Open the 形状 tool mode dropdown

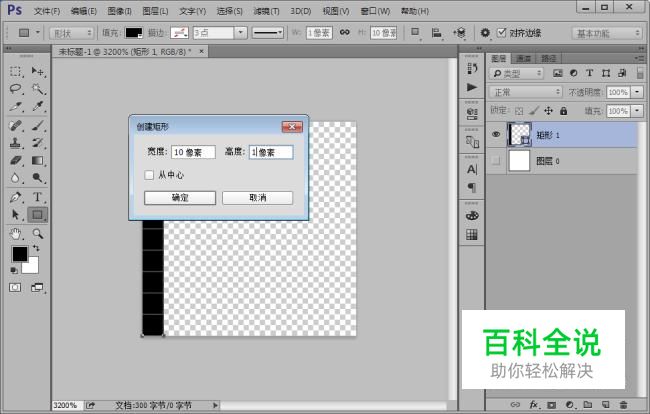pos(71,33)
